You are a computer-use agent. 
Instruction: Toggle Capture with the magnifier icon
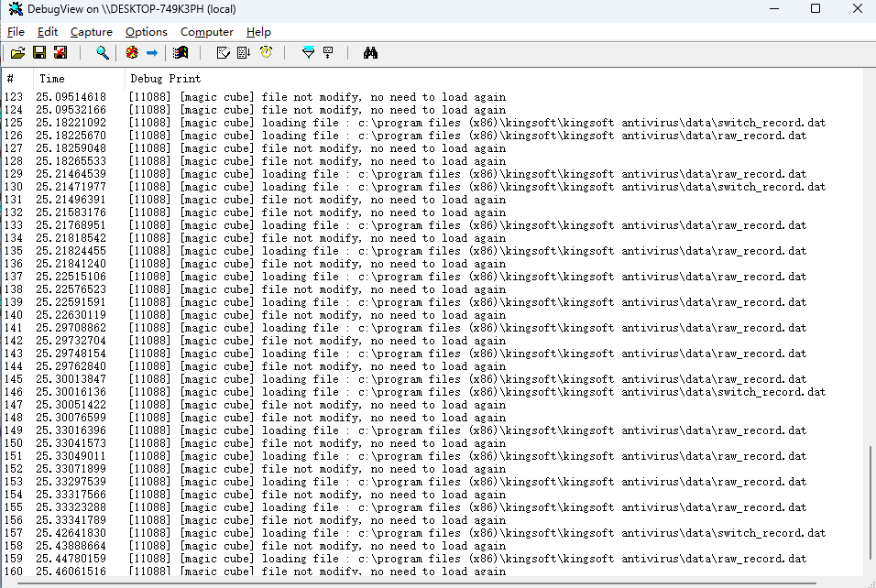click(103, 53)
